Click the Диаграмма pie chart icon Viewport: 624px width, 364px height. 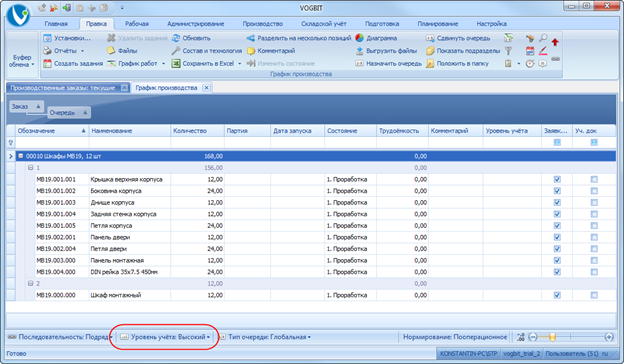359,38
